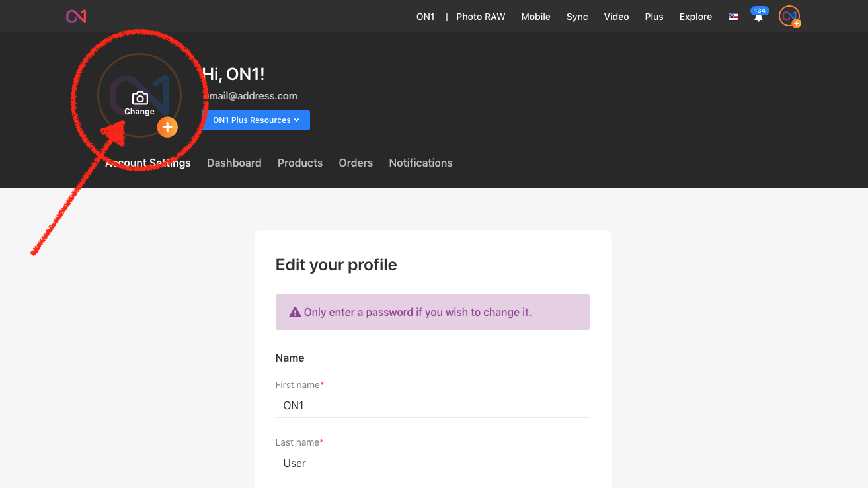868x488 pixels.
Task: Switch to the Dashboard tab
Action: 234,163
